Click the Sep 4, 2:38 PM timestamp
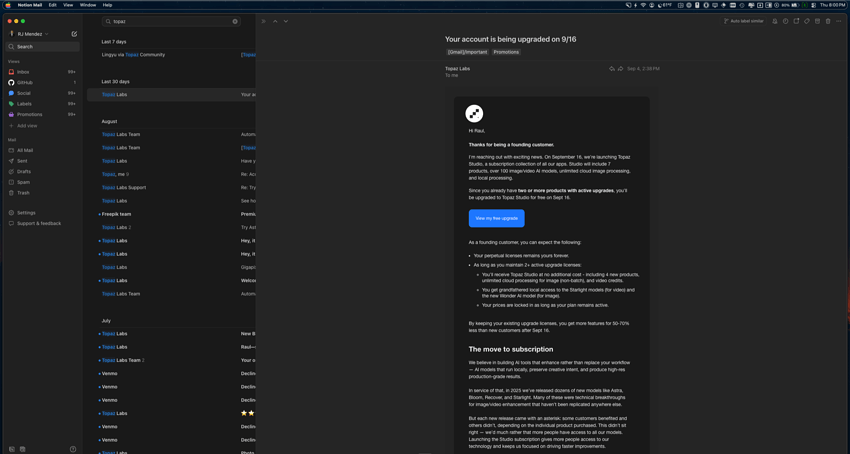This screenshot has width=850, height=454. coord(643,69)
